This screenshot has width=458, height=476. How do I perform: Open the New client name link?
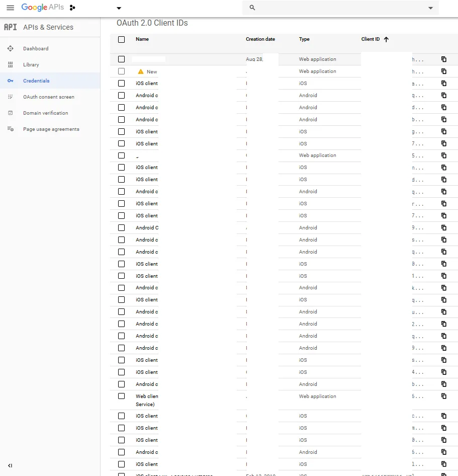tap(152, 71)
